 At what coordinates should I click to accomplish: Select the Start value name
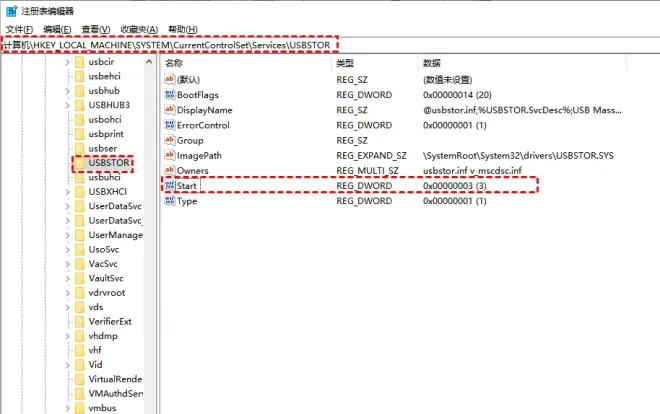point(187,186)
